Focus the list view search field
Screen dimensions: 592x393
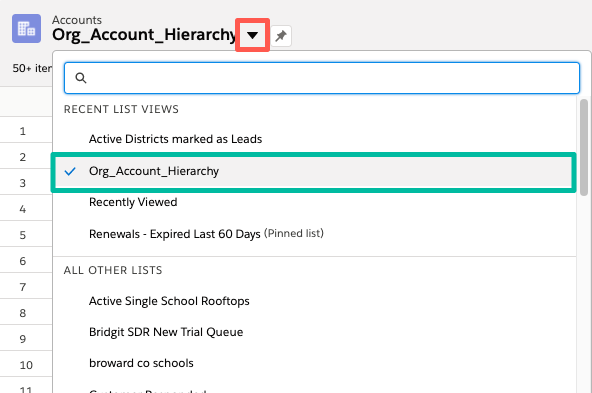[322, 78]
